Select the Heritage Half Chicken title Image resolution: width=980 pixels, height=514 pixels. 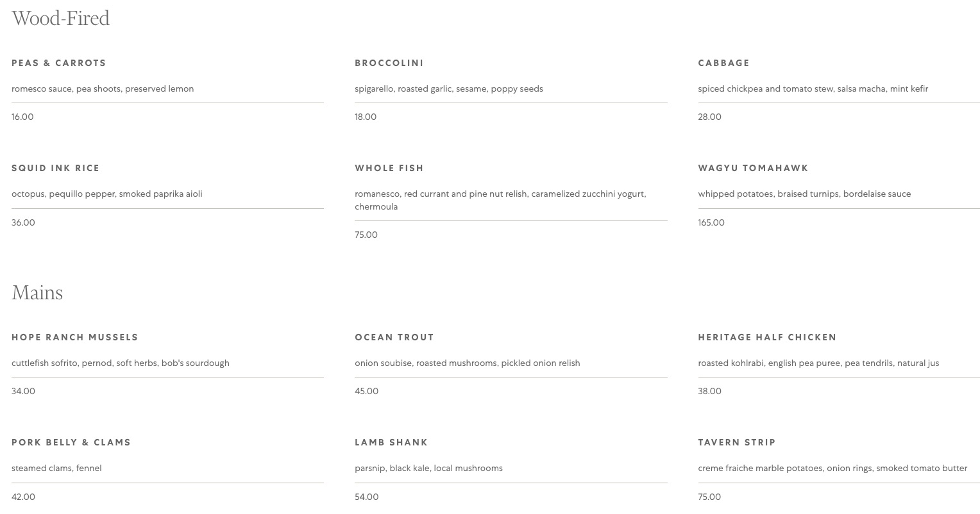(x=768, y=337)
